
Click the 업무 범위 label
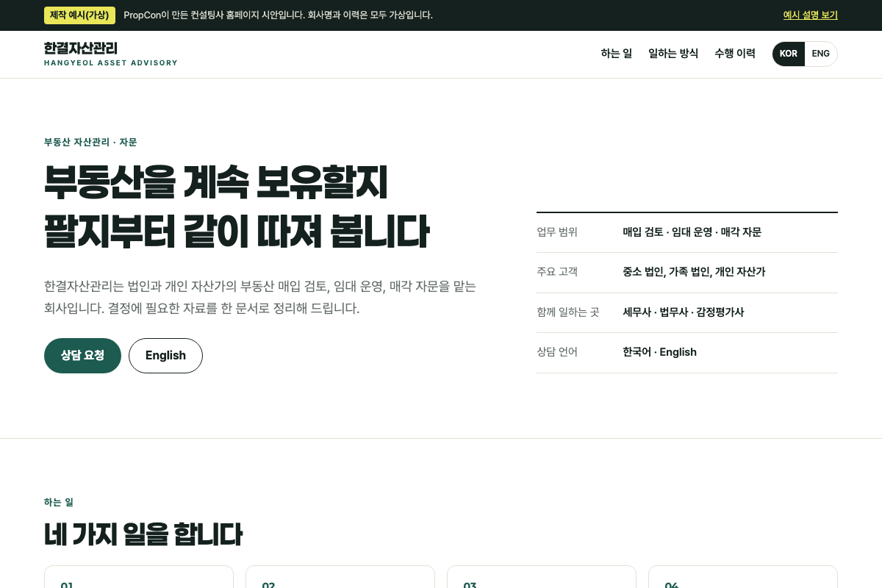(557, 232)
